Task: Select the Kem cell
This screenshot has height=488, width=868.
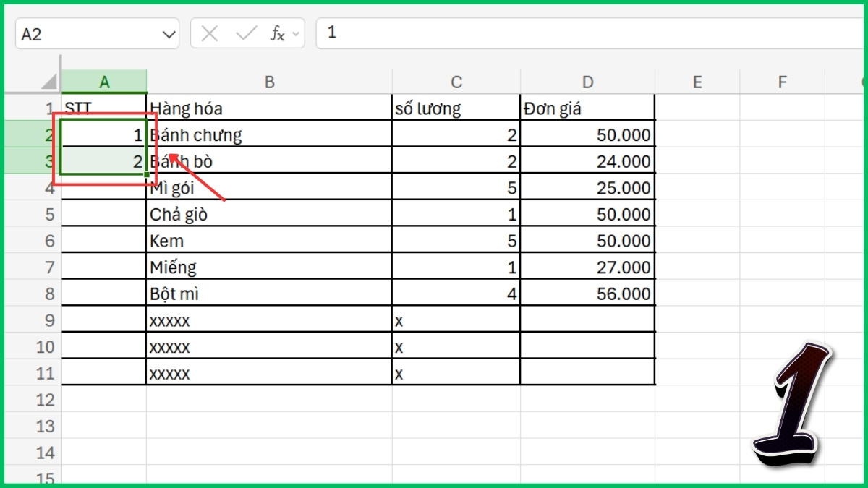Action: [x=270, y=241]
